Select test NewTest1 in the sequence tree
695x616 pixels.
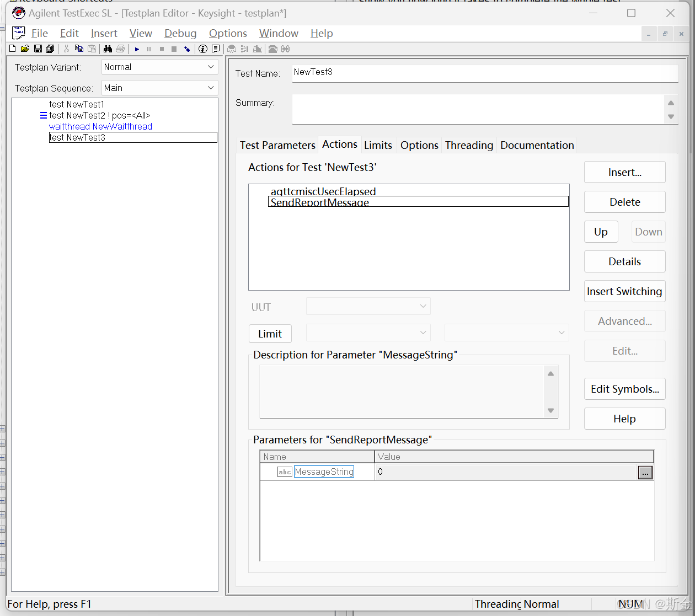(77, 104)
